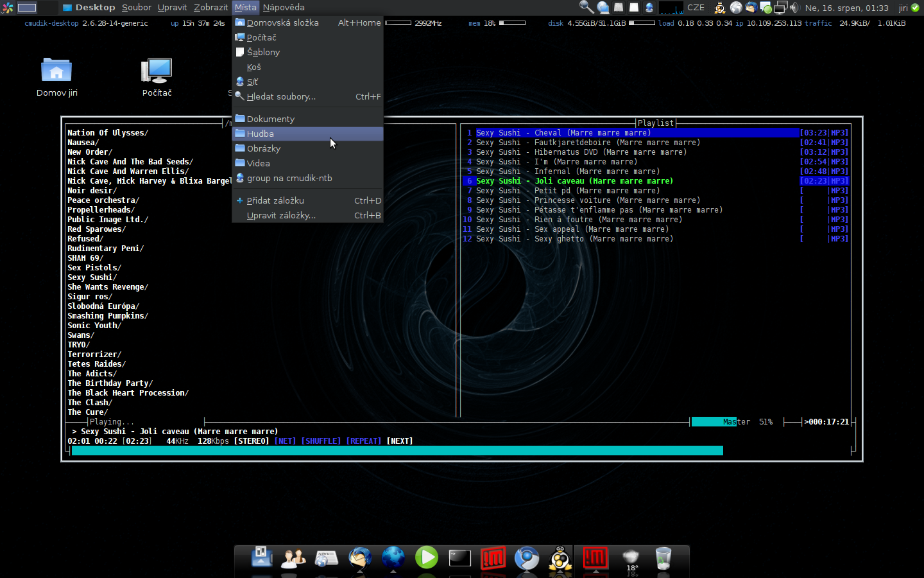Toggle the [NET] option in player
Screen dimensions: 924x578
pyautogui.click(x=286, y=441)
